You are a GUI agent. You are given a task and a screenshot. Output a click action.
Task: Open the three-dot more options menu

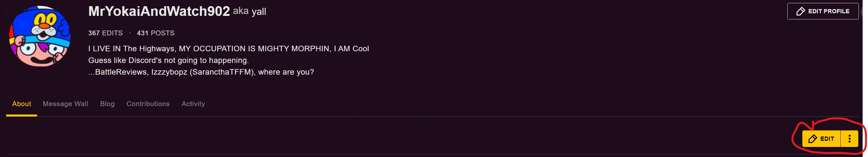click(849, 139)
